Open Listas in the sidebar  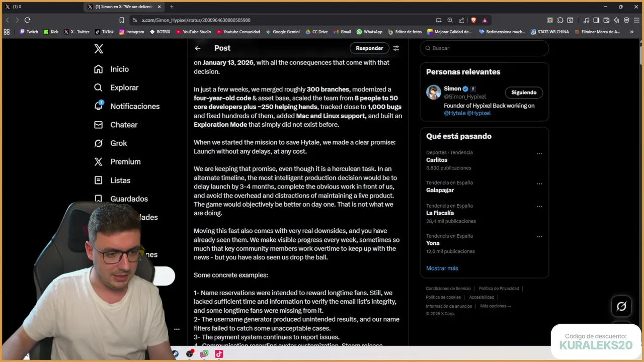(x=112, y=180)
